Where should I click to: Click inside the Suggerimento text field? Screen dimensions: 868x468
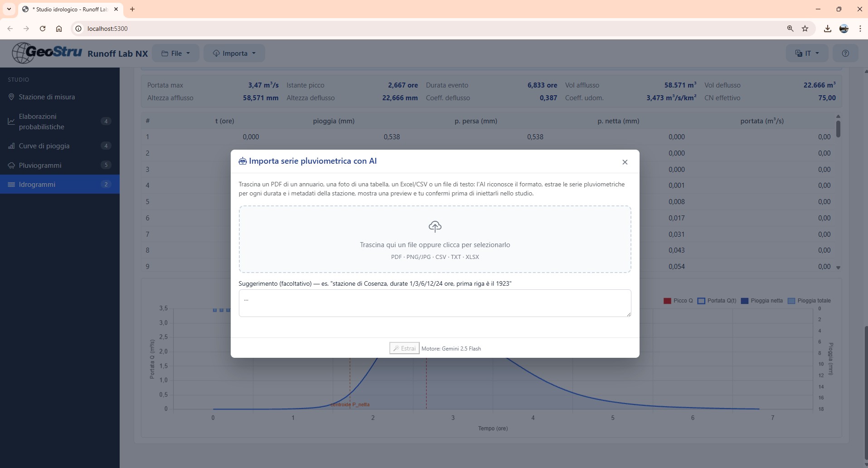tap(435, 303)
